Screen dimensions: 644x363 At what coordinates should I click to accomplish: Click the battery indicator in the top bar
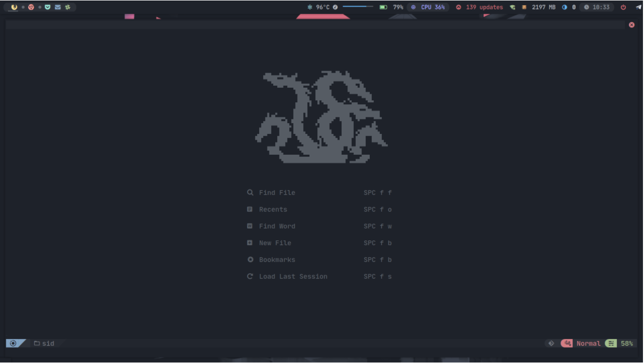tap(383, 7)
